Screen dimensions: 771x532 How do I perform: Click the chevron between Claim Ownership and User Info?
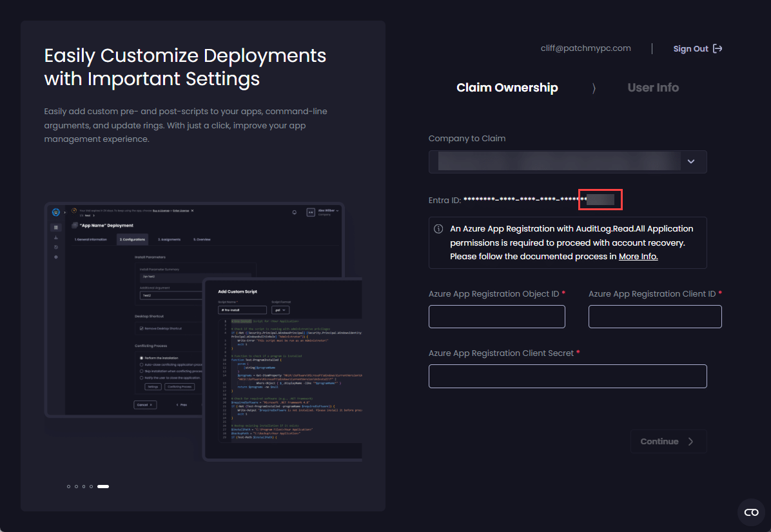tap(593, 88)
